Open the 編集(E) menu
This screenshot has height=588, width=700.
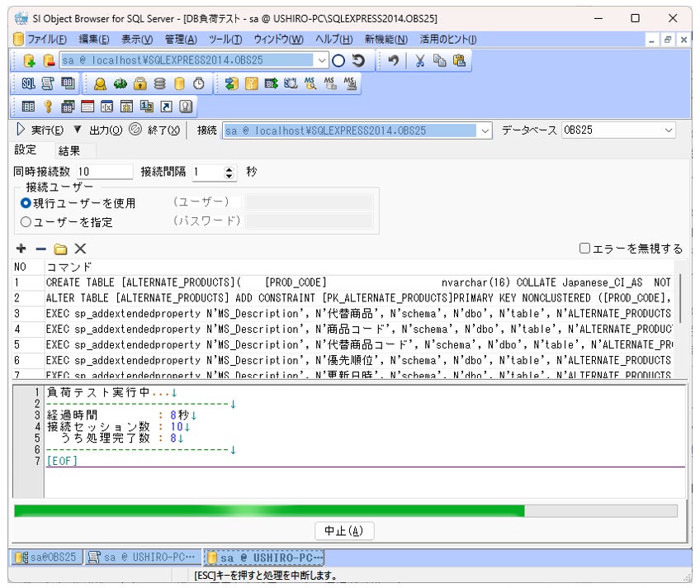click(94, 40)
